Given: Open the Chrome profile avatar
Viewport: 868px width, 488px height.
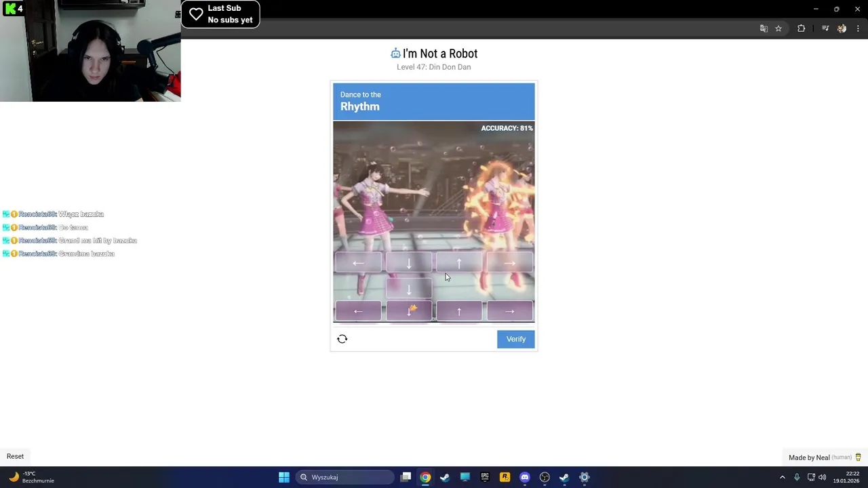Looking at the screenshot, I should [x=842, y=28].
